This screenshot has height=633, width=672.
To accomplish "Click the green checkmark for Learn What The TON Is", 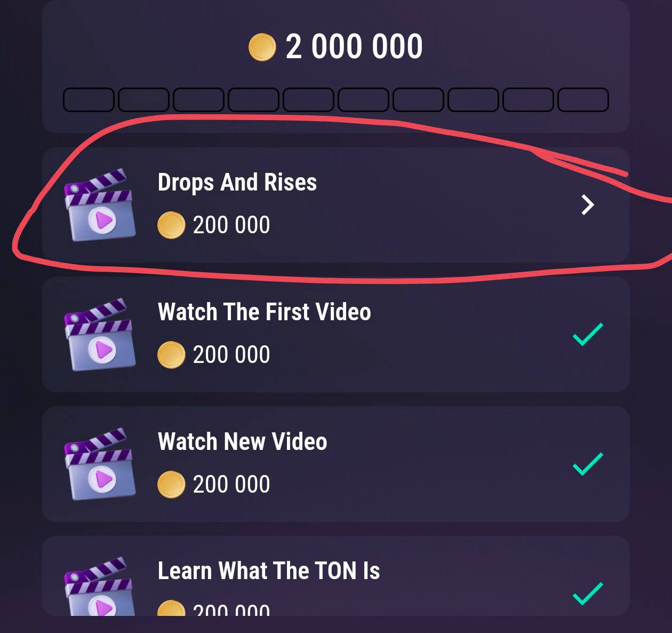I will [x=588, y=594].
